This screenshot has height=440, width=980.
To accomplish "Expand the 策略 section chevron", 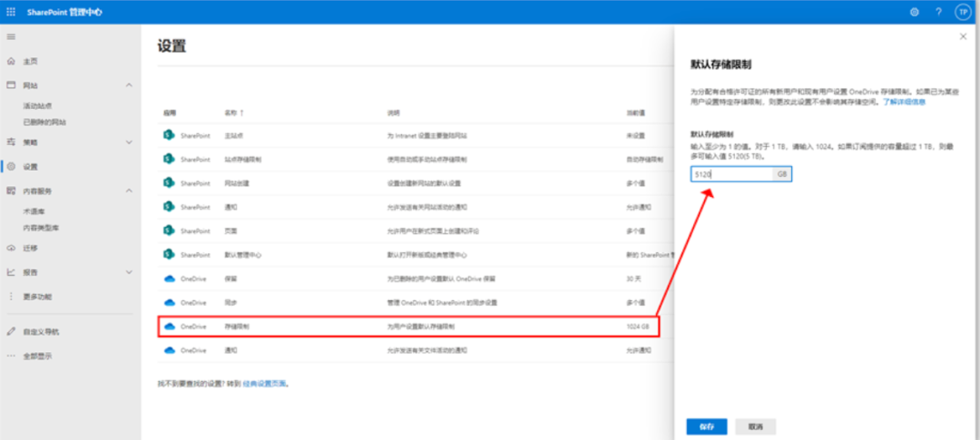I will [130, 142].
